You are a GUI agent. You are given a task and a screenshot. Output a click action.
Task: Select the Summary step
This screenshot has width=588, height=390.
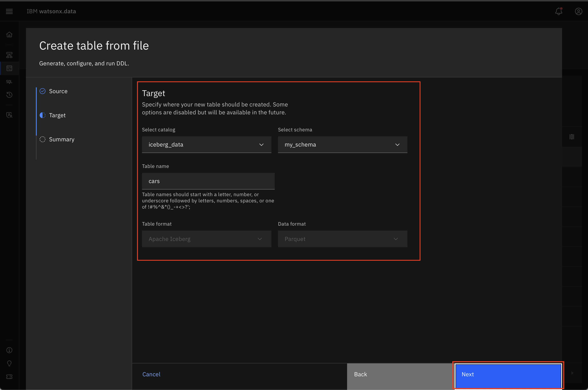click(62, 139)
